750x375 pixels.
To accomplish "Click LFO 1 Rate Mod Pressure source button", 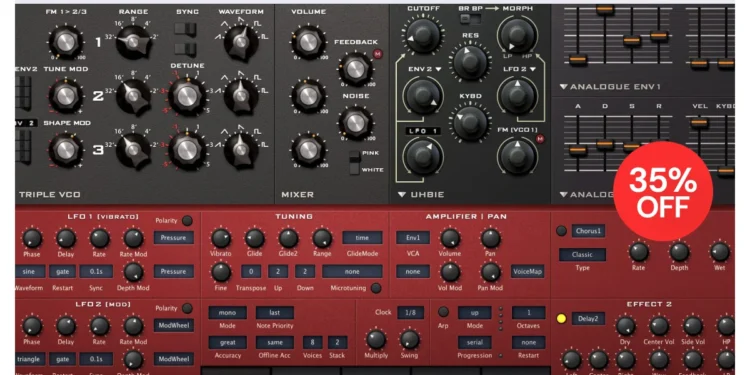I will coord(174,238).
